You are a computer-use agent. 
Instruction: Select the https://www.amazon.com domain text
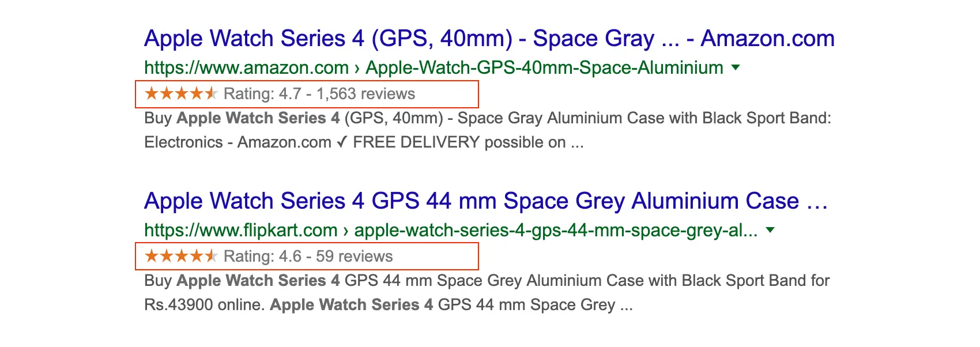tap(246, 68)
